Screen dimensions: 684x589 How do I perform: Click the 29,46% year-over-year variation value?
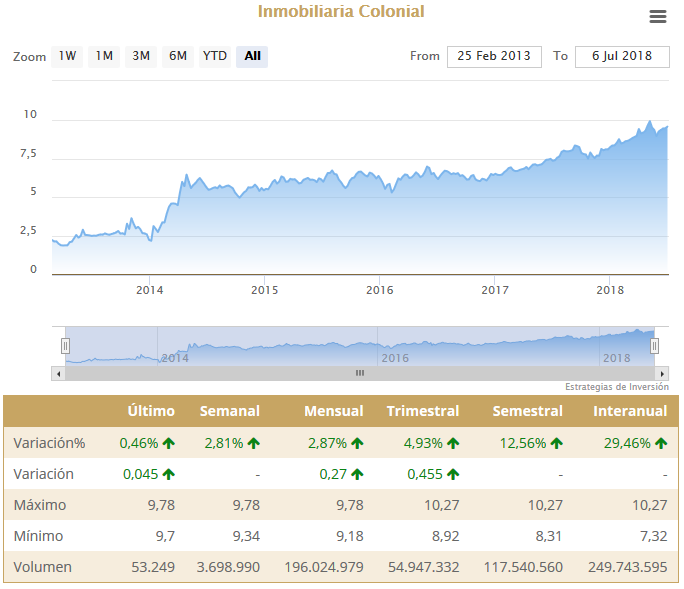[627, 443]
